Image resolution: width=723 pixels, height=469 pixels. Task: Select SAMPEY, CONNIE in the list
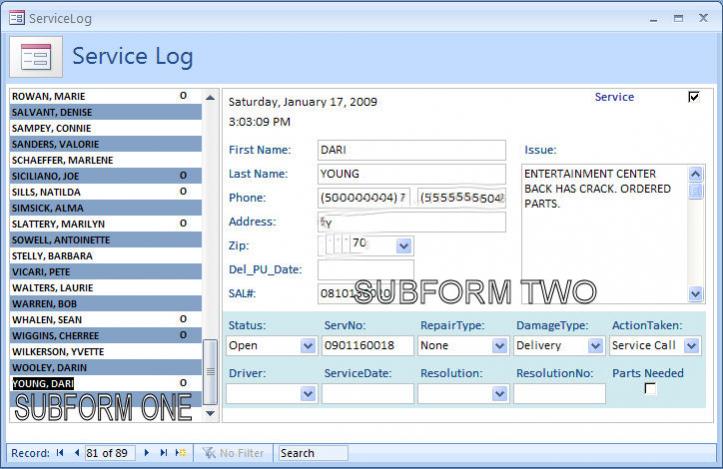(106, 128)
